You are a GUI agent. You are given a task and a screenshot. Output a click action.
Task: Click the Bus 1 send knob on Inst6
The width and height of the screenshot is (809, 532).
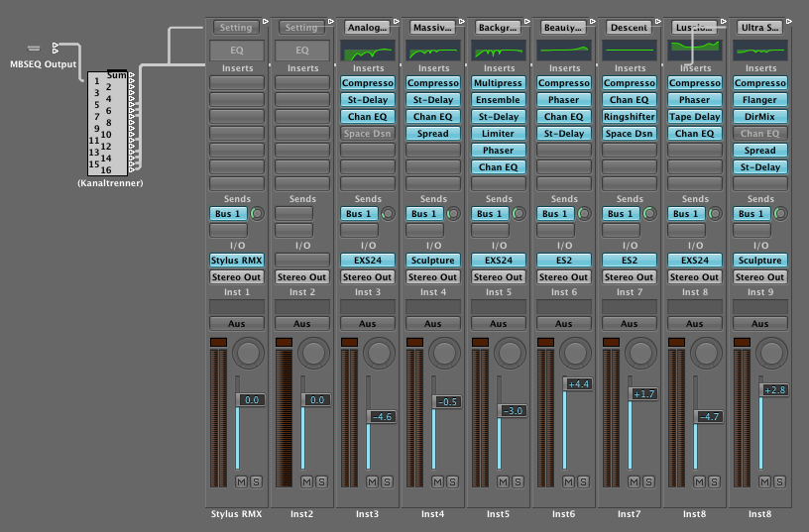point(585,214)
